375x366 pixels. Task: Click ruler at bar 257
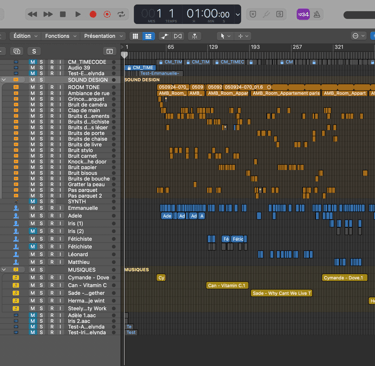point(297,47)
